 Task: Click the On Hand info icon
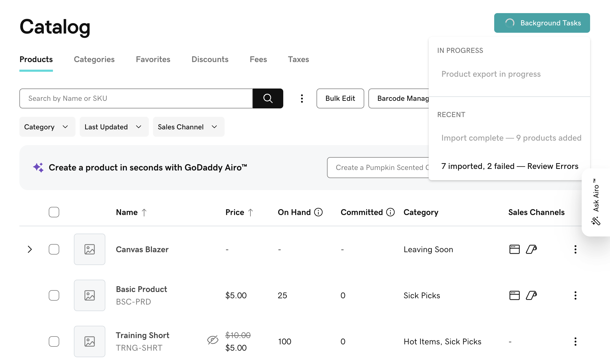318,212
